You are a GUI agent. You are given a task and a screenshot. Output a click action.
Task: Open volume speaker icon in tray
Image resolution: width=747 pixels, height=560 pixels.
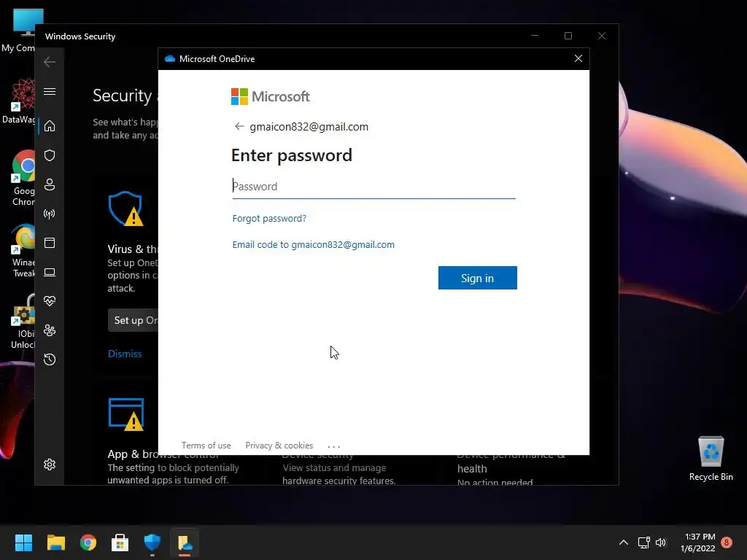pyautogui.click(x=661, y=542)
